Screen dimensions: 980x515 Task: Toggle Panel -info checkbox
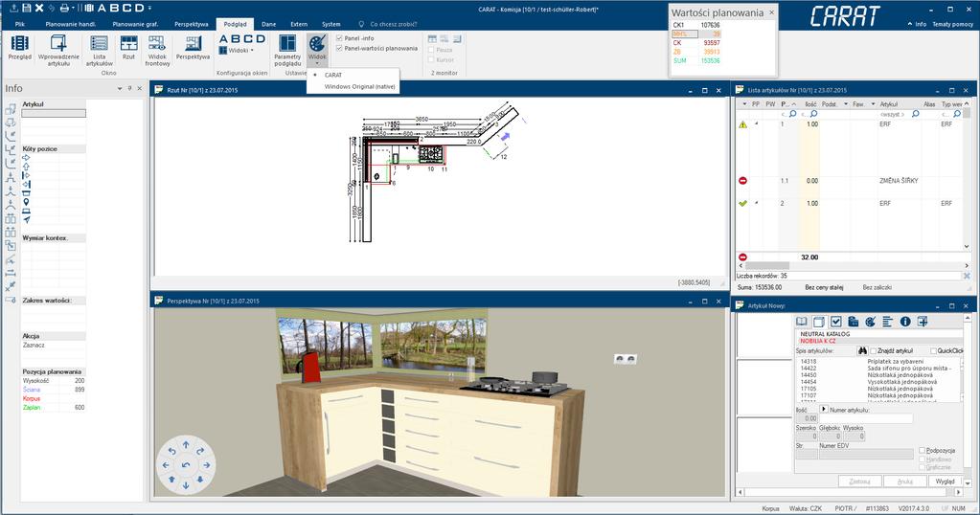click(x=339, y=38)
